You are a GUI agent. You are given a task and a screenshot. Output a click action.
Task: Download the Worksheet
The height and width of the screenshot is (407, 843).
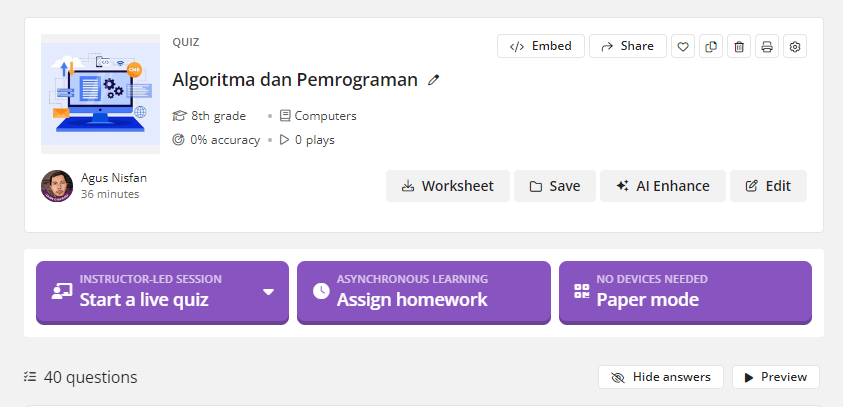(x=447, y=186)
